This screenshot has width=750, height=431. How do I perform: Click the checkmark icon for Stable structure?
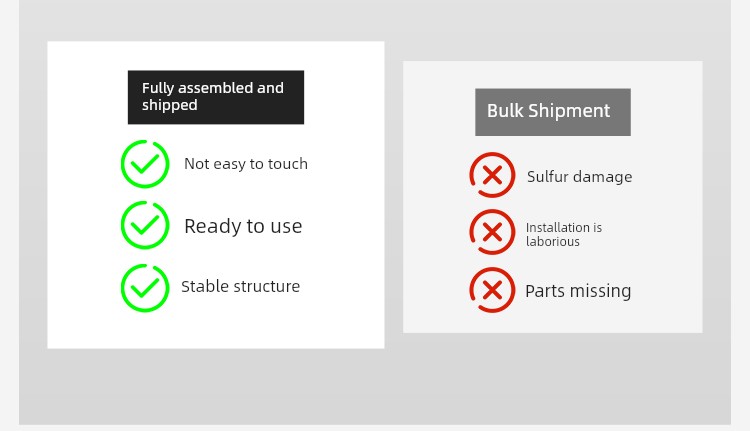click(145, 288)
